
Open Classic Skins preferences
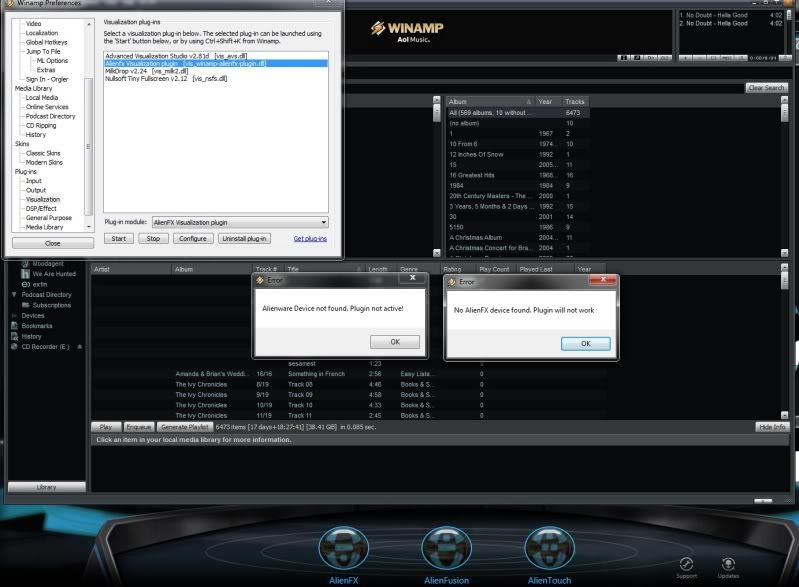coord(43,153)
